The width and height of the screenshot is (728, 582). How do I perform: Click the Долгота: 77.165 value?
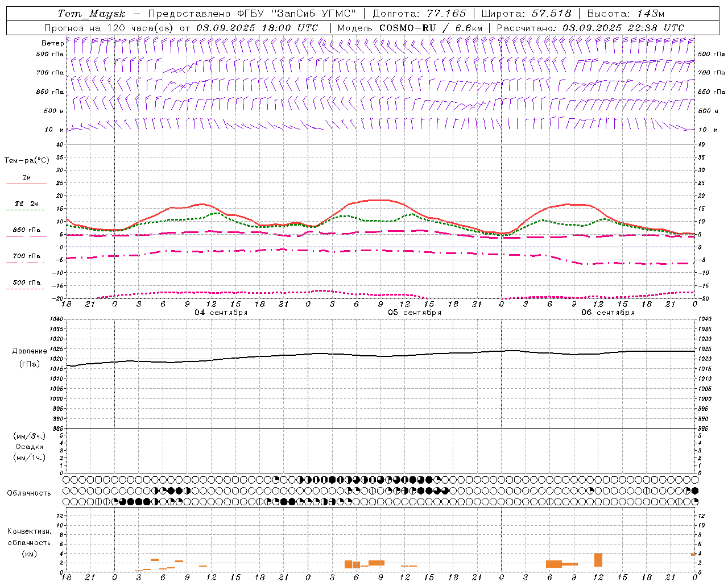click(x=419, y=14)
